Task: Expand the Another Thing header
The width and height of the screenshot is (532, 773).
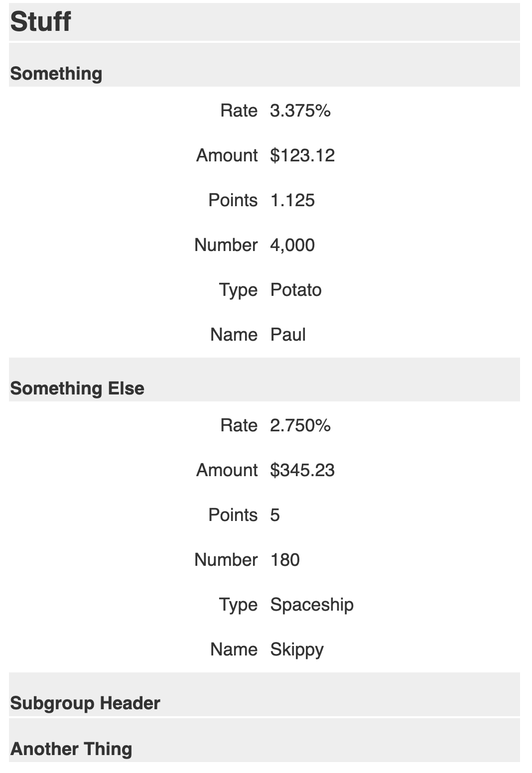Action: pyautogui.click(x=265, y=740)
